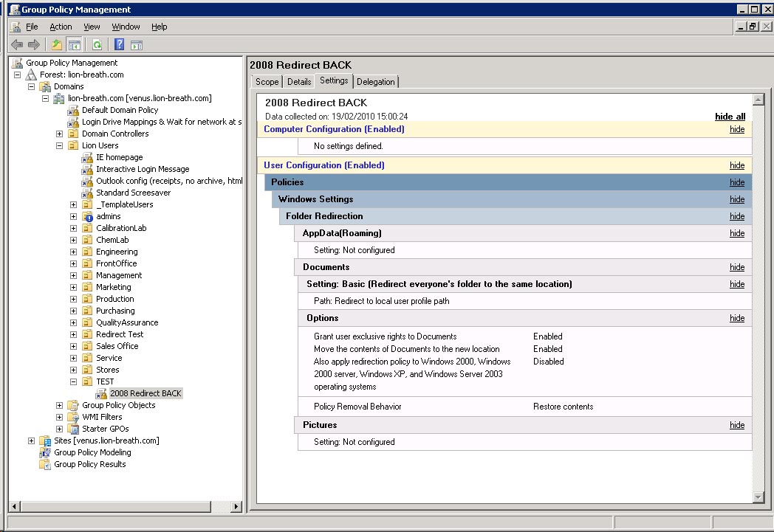774x532 pixels.
Task: Click the 'hide all' link
Action: [x=730, y=117]
